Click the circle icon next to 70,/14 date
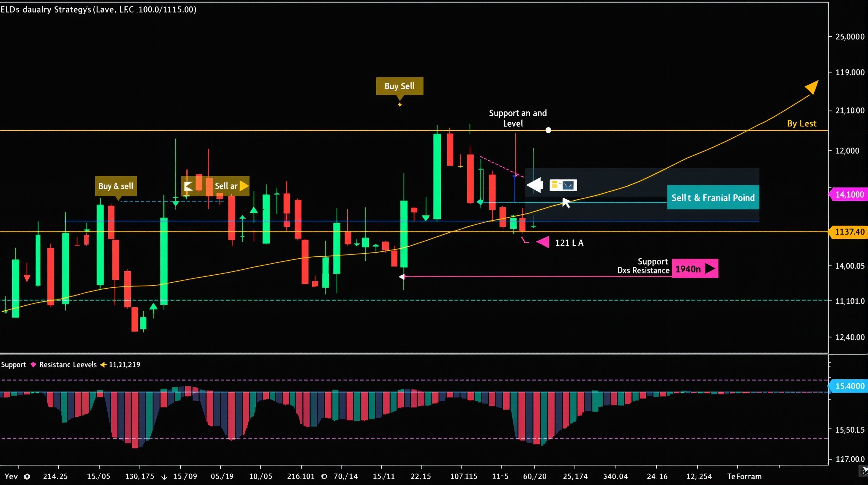Viewport: 868px width, 485px height. 324,476
